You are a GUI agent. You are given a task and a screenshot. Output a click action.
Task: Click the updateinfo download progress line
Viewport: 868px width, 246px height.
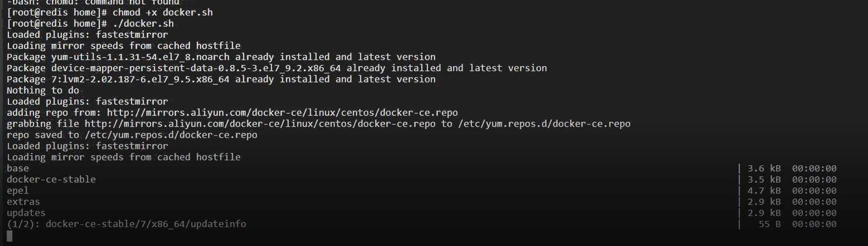126,224
